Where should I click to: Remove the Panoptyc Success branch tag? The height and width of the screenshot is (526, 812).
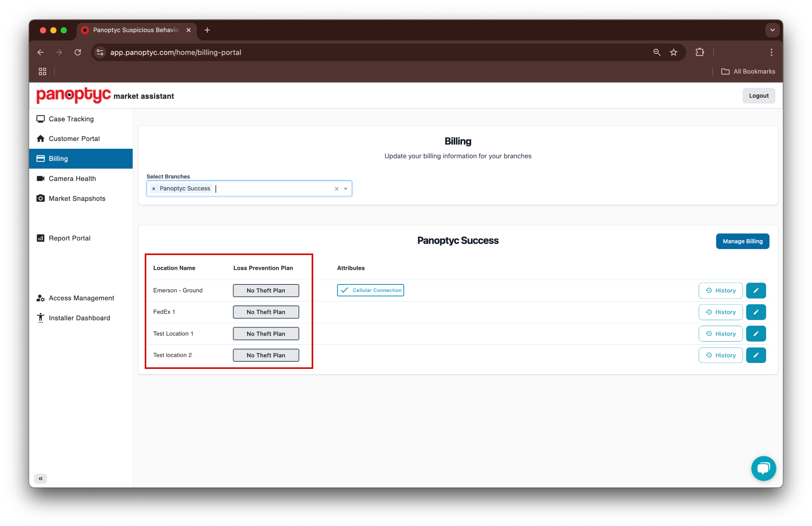click(x=153, y=188)
